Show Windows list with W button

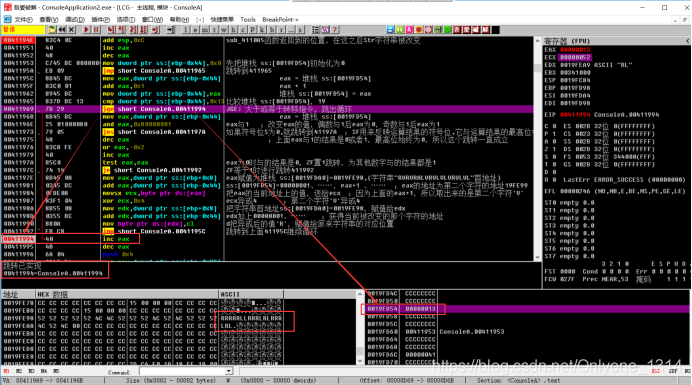[224, 30]
